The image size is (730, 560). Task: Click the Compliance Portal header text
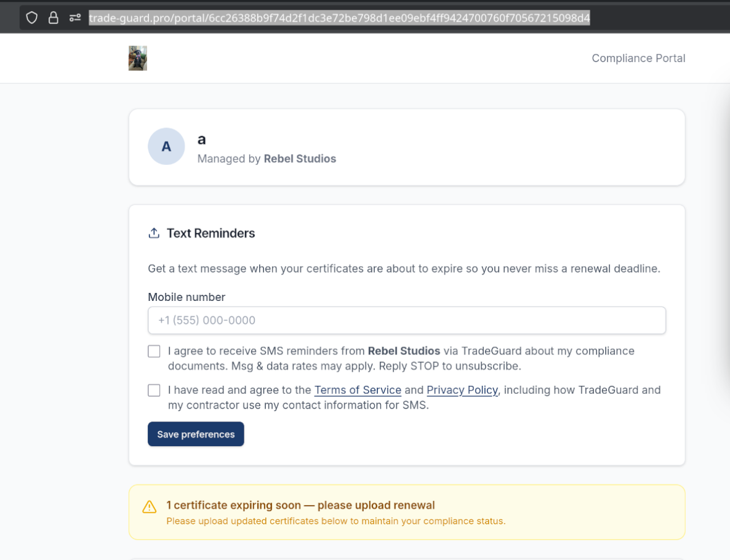click(638, 58)
